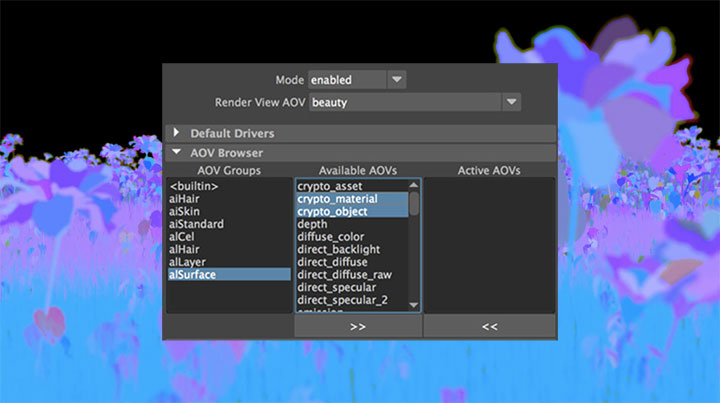The width and height of the screenshot is (720, 403).
Task: Click the >> button to add AOVs
Action: coord(358,326)
